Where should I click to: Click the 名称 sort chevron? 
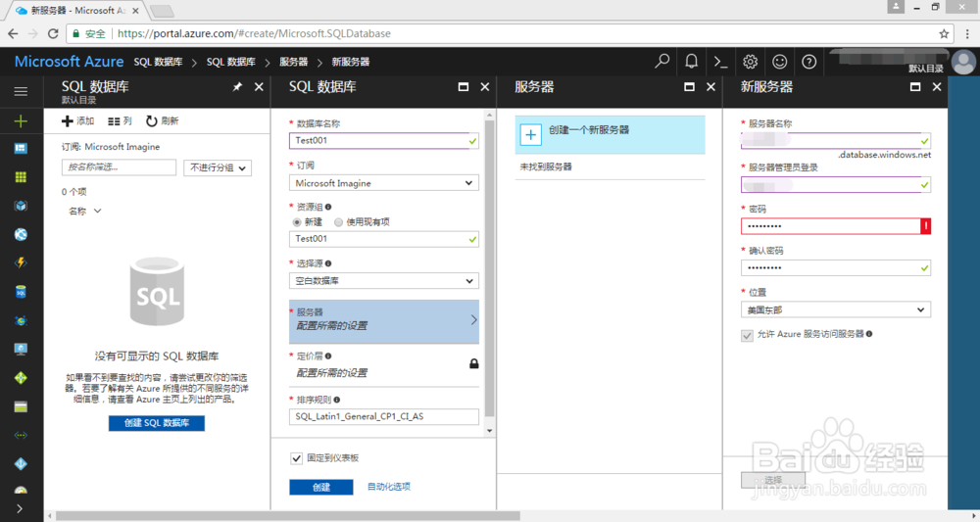(x=97, y=211)
